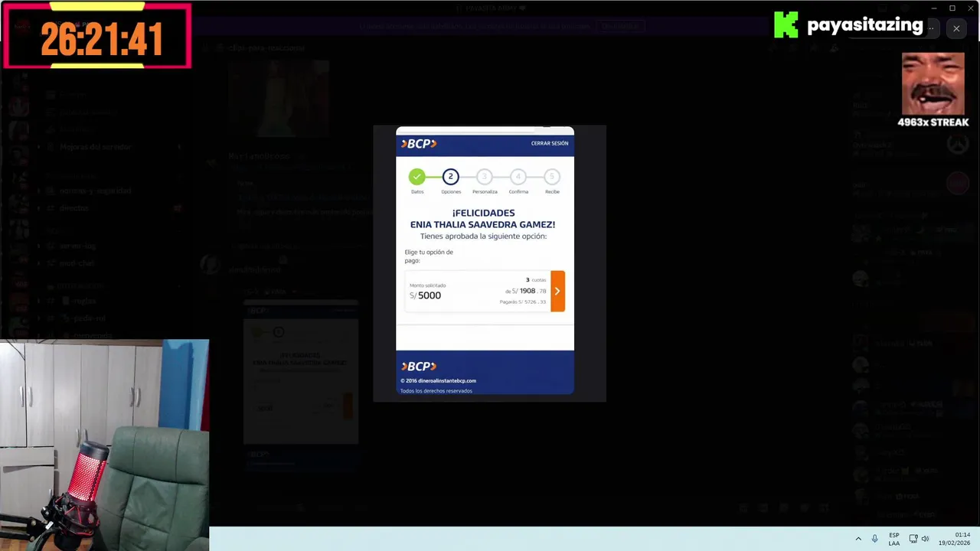Click the microphone tray icon

click(x=875, y=539)
